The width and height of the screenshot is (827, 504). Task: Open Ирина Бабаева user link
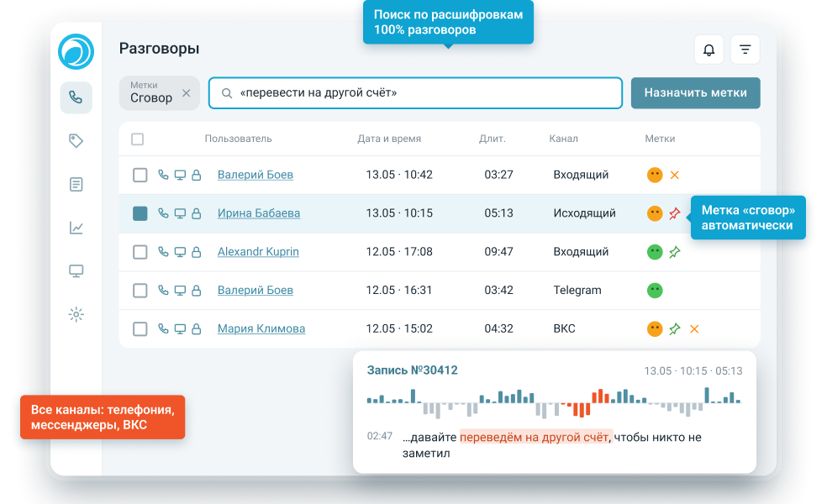[x=259, y=213]
